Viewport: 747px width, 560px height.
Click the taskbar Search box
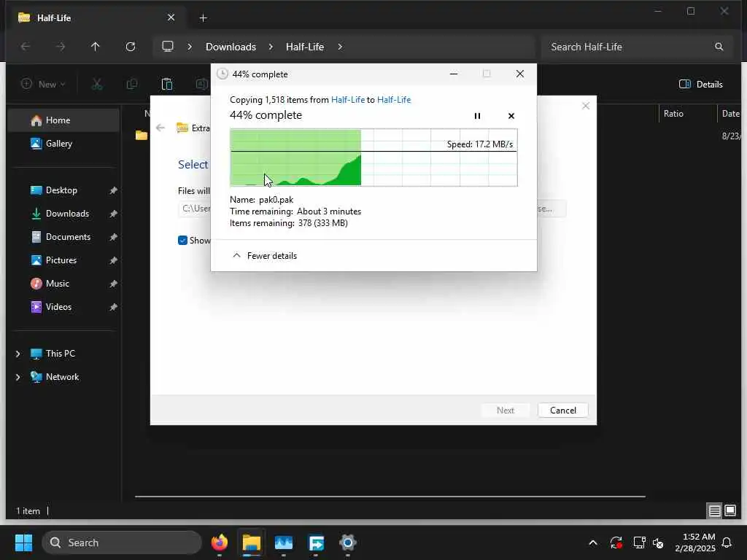122,542
